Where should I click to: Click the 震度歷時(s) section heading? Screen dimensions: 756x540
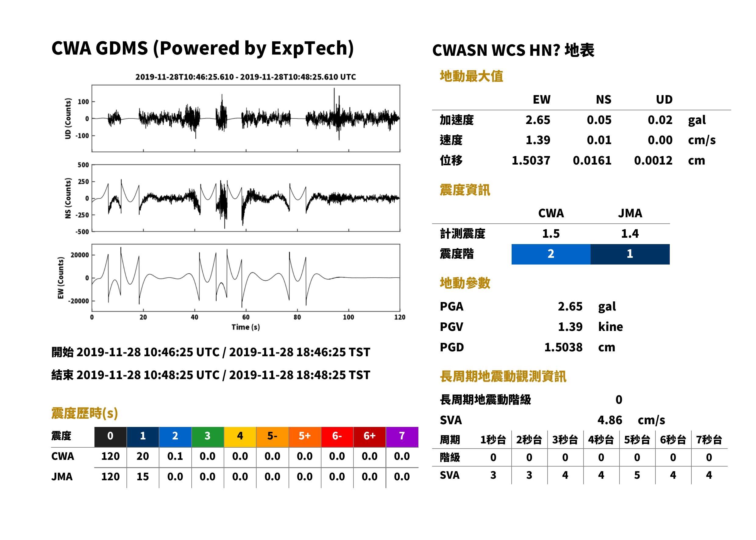coord(85,413)
